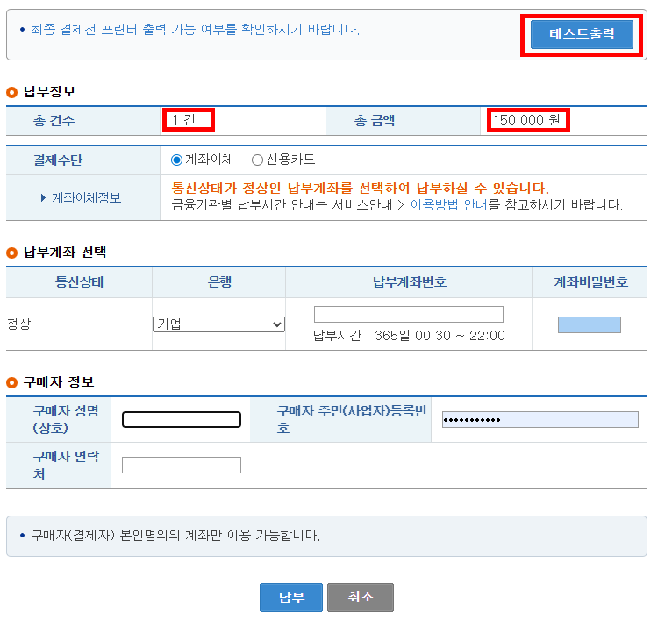Click the orange bullet icon beside 구매자 정보
The width and height of the screenshot is (672, 619).
tap(11, 382)
